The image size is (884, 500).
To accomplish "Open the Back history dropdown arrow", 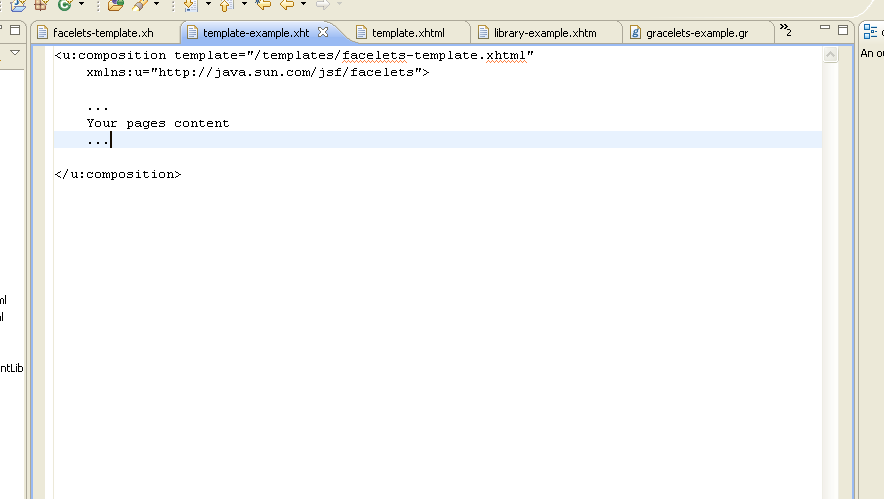I will click(303, 5).
